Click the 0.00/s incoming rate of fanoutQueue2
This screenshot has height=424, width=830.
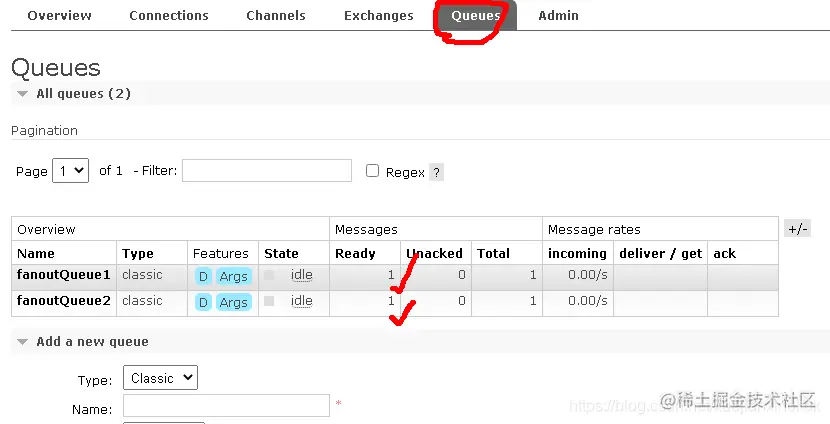[x=588, y=301]
